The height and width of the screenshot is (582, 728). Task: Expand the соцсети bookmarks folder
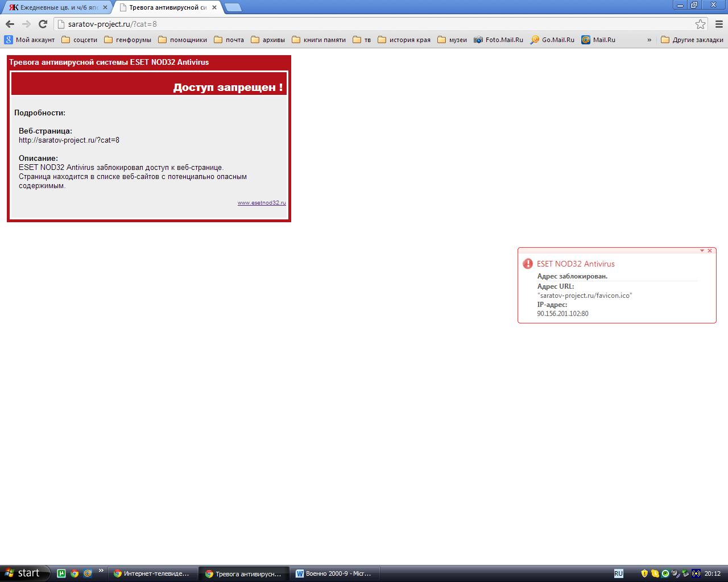pyautogui.click(x=79, y=40)
